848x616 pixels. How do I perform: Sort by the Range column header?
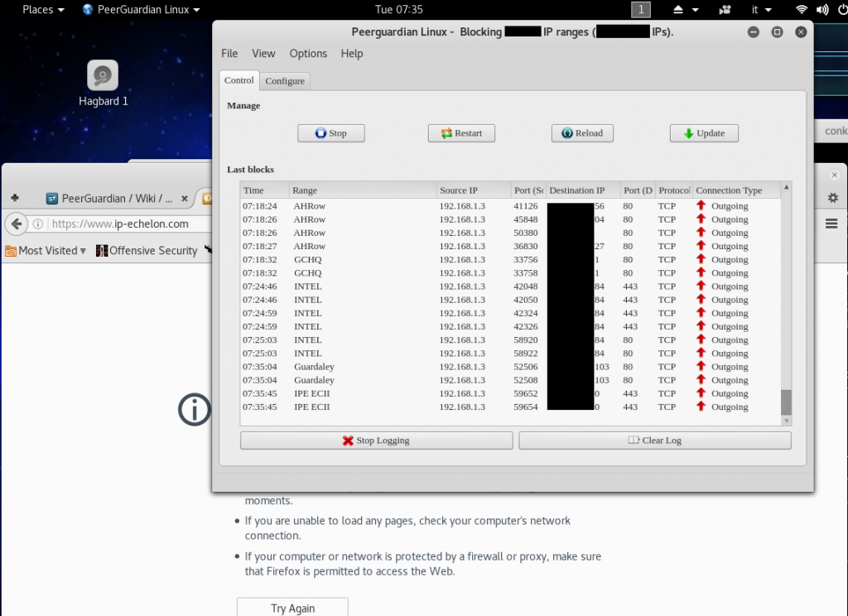(x=363, y=190)
